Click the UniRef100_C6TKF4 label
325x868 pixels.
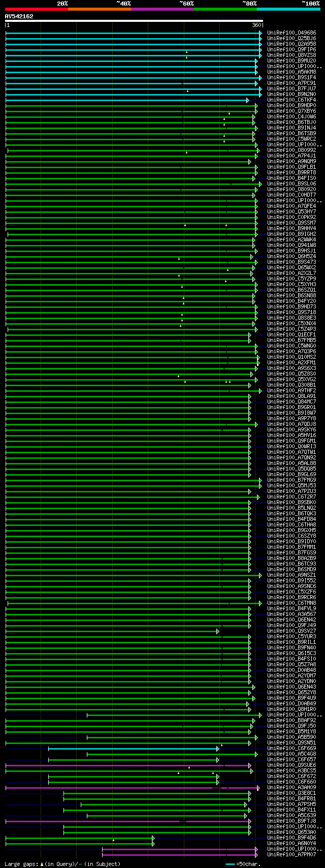coord(291,100)
